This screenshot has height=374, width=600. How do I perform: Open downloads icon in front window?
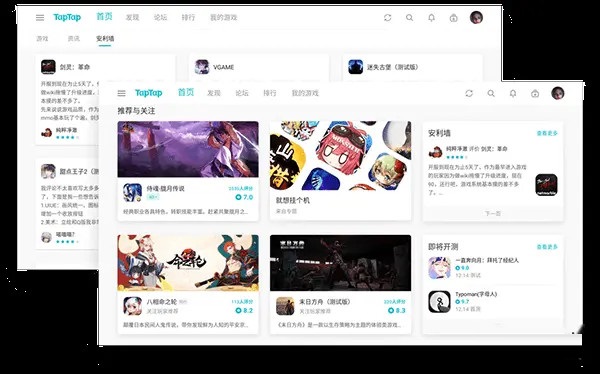point(535,93)
